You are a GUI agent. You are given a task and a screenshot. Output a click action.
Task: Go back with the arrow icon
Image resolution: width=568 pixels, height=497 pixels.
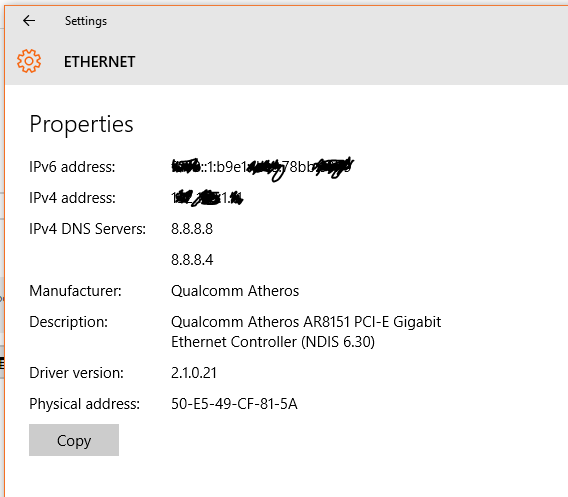[29, 21]
